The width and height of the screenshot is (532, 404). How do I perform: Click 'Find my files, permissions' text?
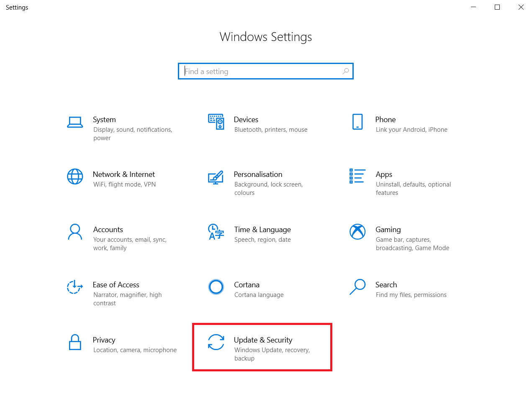pyautogui.click(x=411, y=295)
